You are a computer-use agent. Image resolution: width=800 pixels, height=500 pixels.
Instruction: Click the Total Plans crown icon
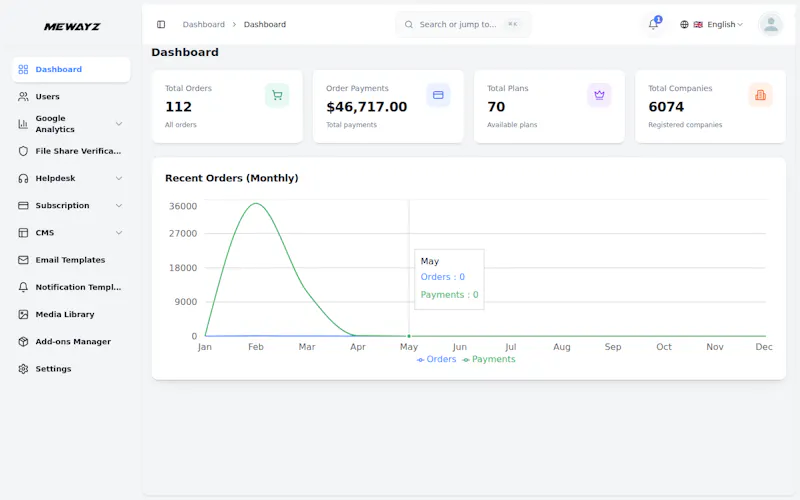click(x=599, y=95)
